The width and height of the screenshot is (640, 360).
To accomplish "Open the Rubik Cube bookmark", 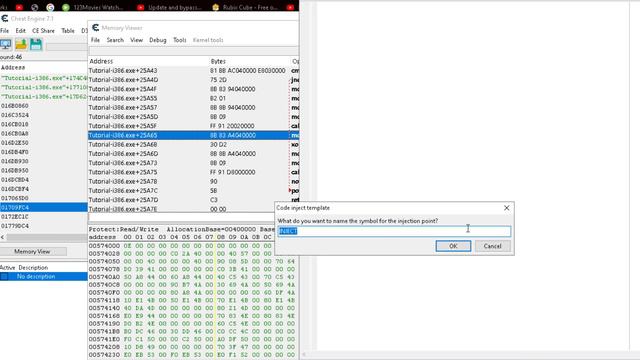I will click(245, 7).
